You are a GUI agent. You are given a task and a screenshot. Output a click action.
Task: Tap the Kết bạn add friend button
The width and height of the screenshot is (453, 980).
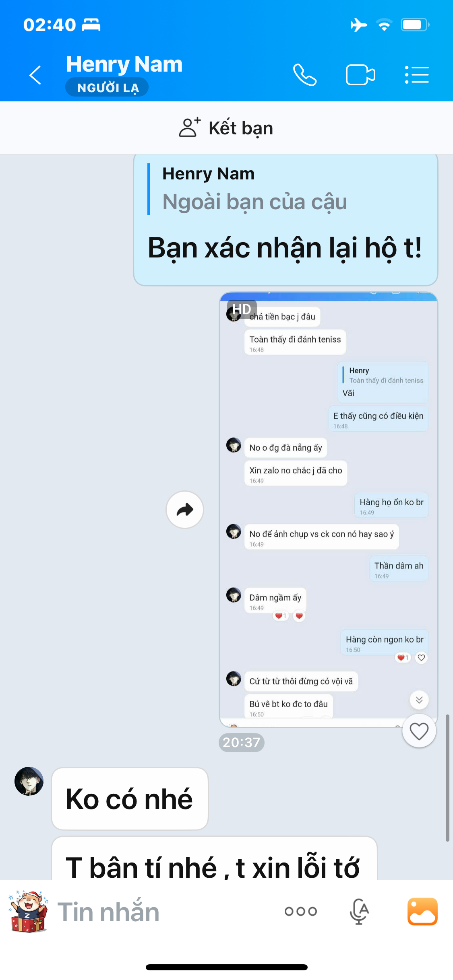click(226, 128)
